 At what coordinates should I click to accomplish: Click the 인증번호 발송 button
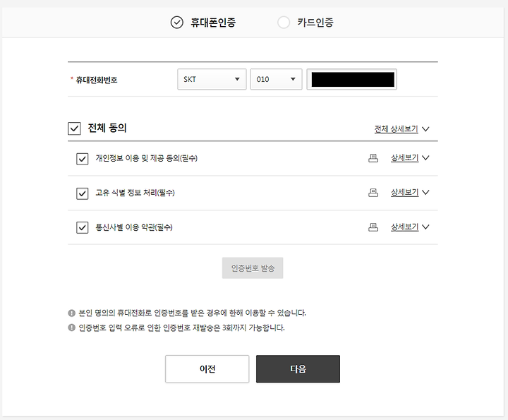tap(253, 268)
